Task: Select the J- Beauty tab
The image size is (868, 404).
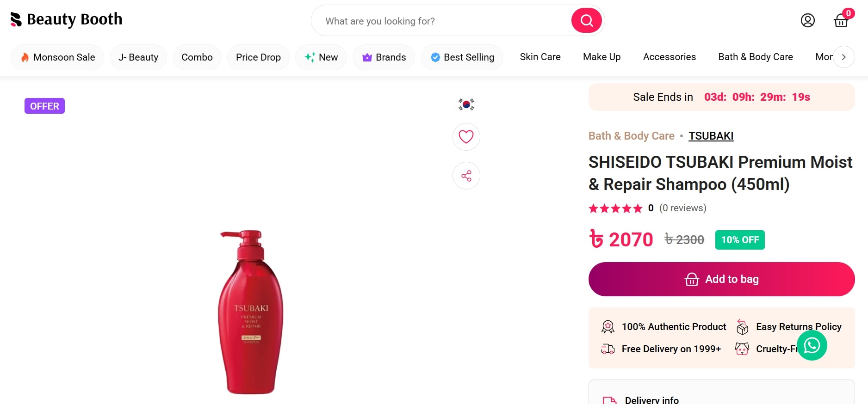Action: 138,57
